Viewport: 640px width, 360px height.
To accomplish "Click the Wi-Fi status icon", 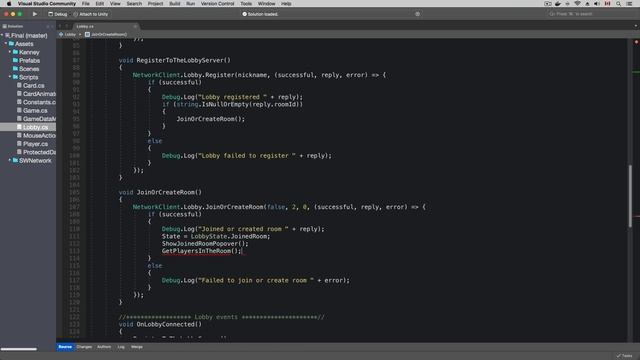I will point(577,4).
